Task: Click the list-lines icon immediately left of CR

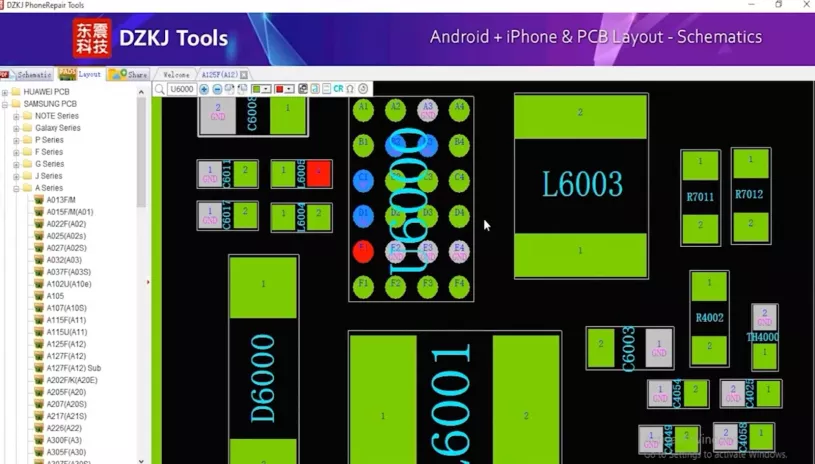Action: point(326,89)
